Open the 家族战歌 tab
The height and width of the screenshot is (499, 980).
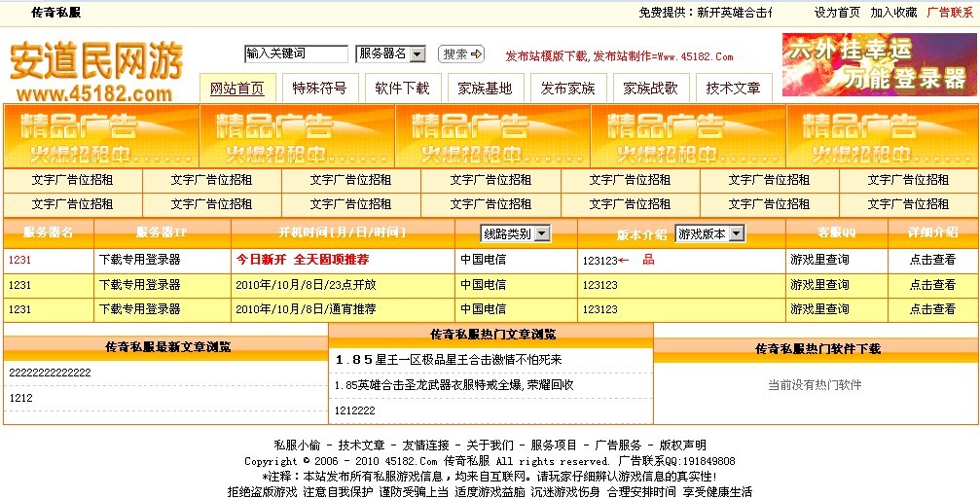coord(650,89)
